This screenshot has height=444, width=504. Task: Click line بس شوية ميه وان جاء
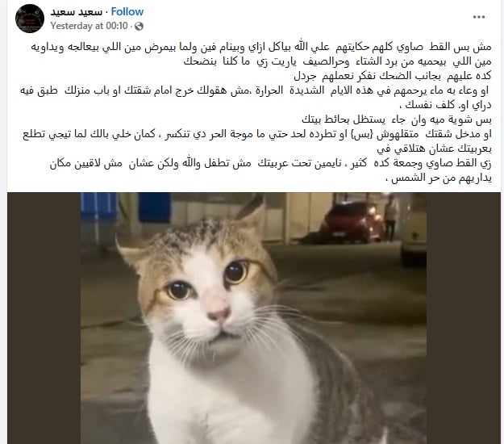[397, 120]
